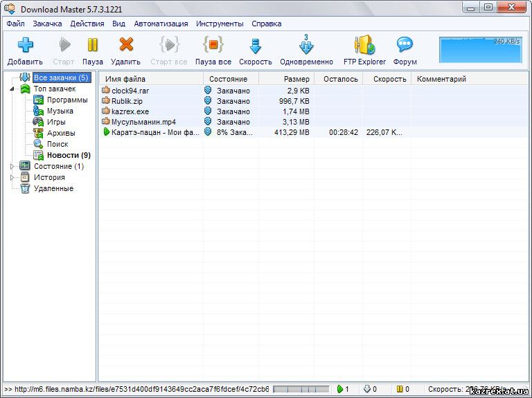Image resolution: width=532 pixels, height=398 pixels.
Task: Open Новости (9) in tree
Action: (x=69, y=155)
